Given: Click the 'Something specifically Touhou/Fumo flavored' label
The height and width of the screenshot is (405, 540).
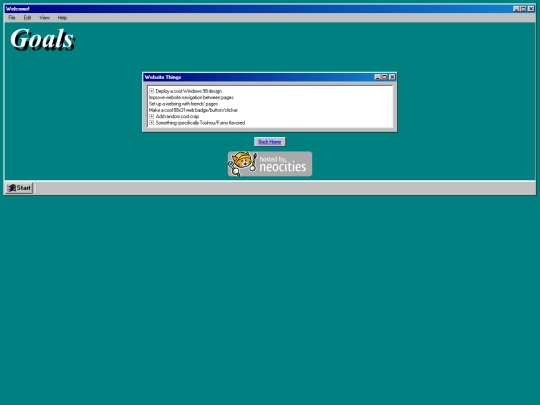Looking at the screenshot, I should coord(200,123).
